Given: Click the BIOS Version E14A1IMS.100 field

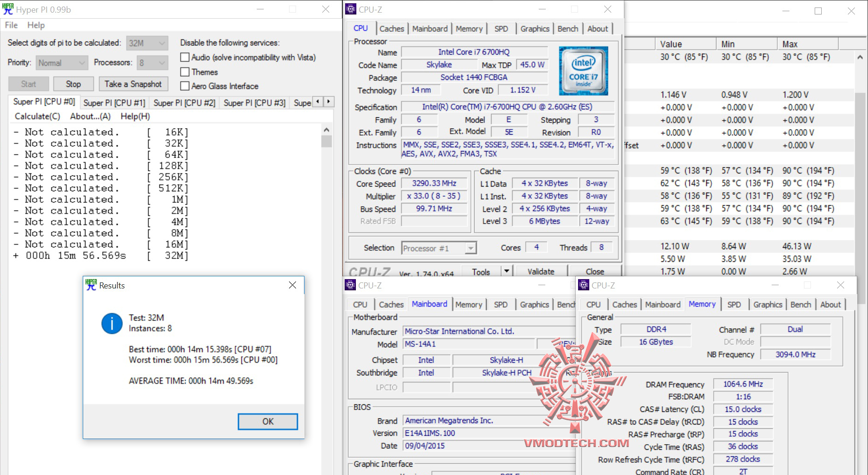Looking at the screenshot, I should pos(489,433).
